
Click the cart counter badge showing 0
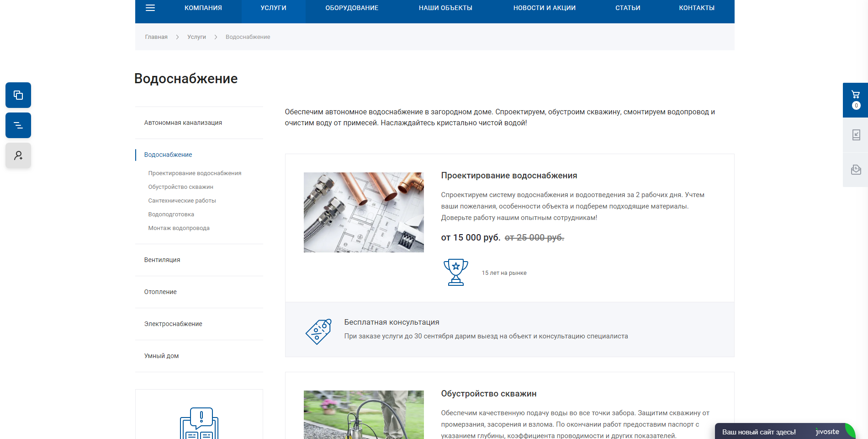click(x=856, y=106)
